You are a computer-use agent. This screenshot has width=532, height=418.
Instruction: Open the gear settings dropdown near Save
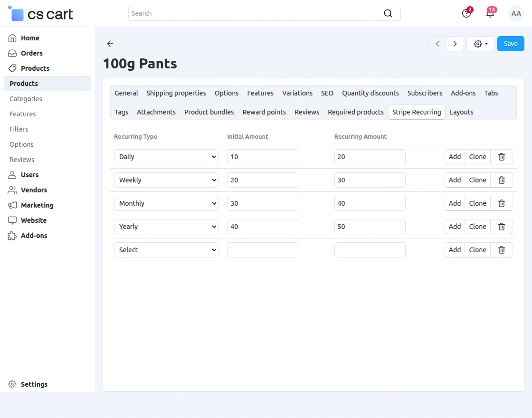point(480,43)
